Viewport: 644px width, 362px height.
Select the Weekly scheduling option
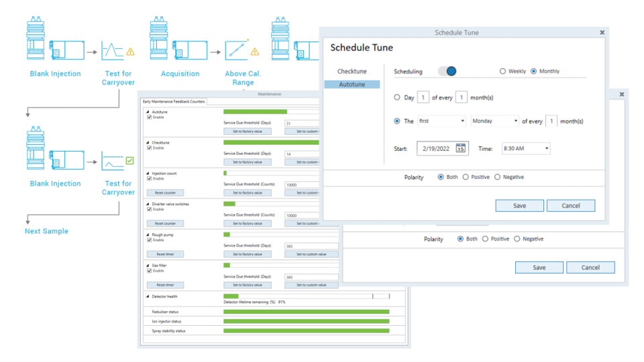click(x=503, y=71)
